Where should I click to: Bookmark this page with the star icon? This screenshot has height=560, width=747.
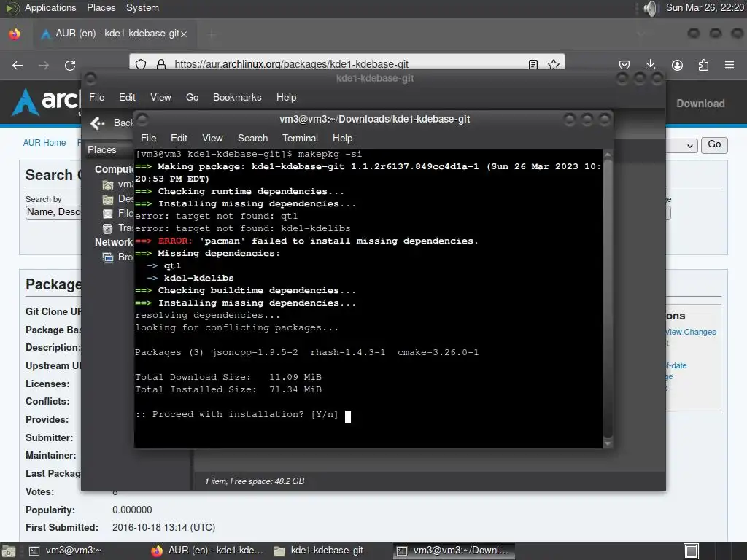point(553,64)
